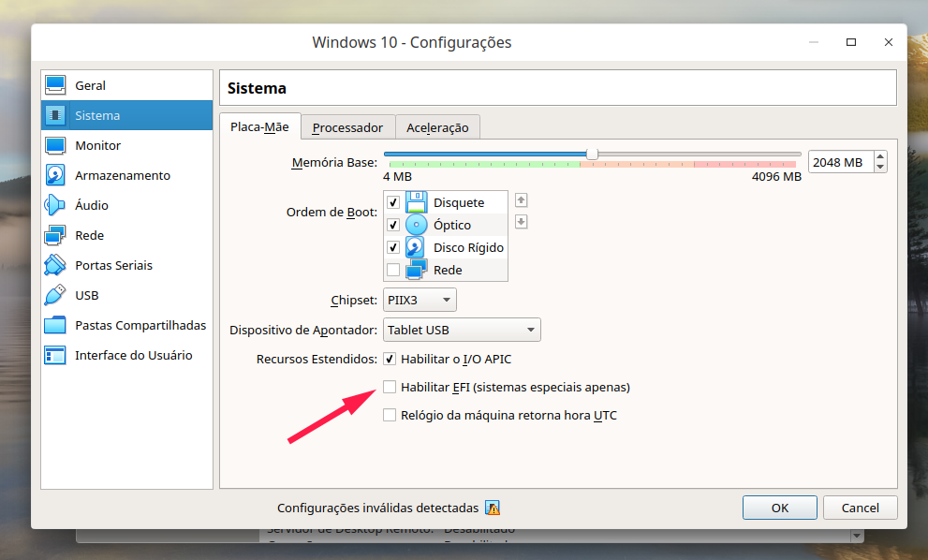Click the Portas Seriais connector icon

pos(55,265)
